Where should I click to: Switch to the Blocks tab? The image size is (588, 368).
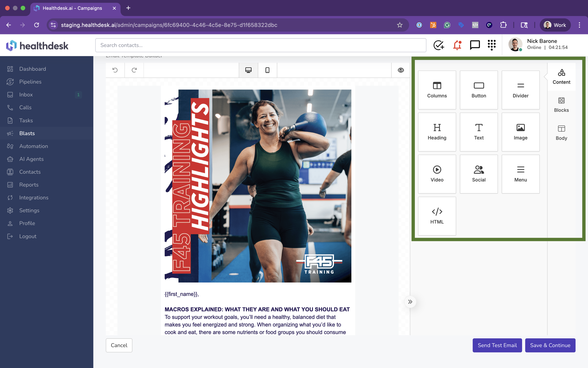pyautogui.click(x=561, y=105)
